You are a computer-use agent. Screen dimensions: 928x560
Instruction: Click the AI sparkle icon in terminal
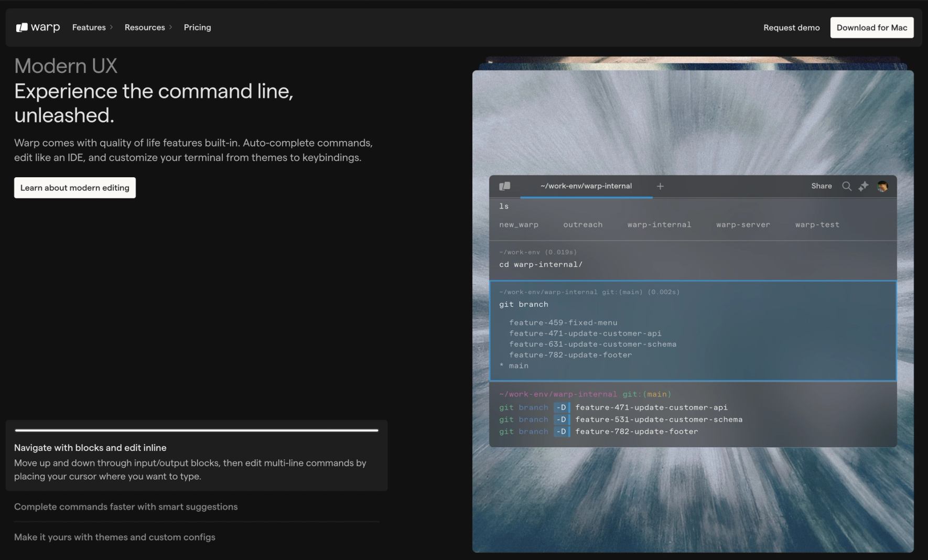(x=864, y=186)
